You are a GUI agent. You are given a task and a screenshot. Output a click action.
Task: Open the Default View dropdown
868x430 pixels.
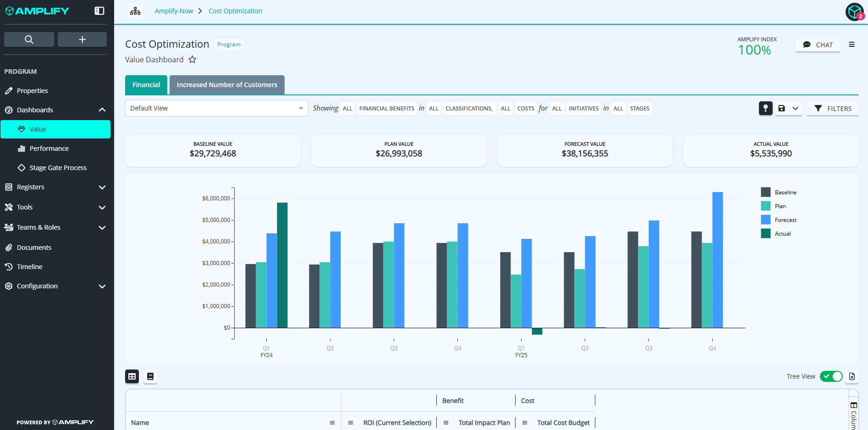tap(216, 108)
